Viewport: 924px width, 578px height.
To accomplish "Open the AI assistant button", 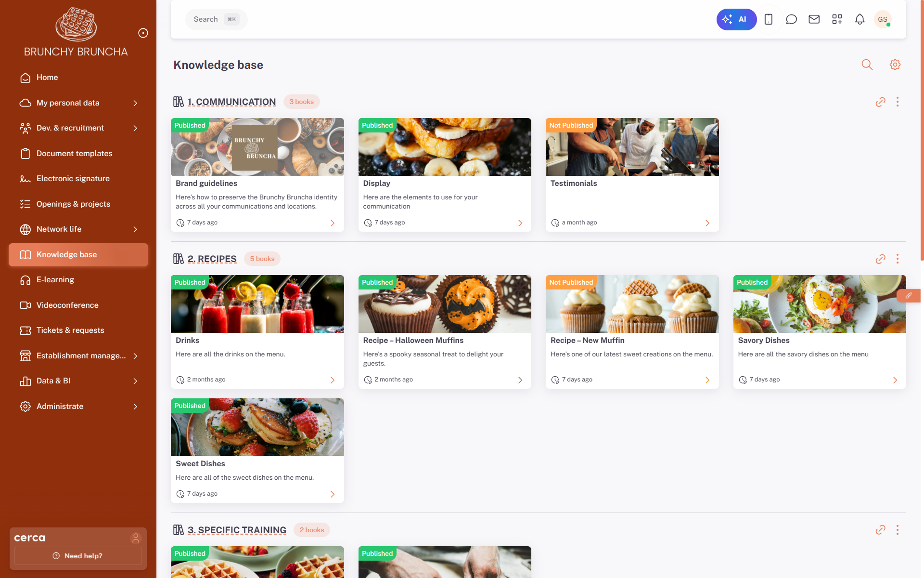I will (x=736, y=19).
